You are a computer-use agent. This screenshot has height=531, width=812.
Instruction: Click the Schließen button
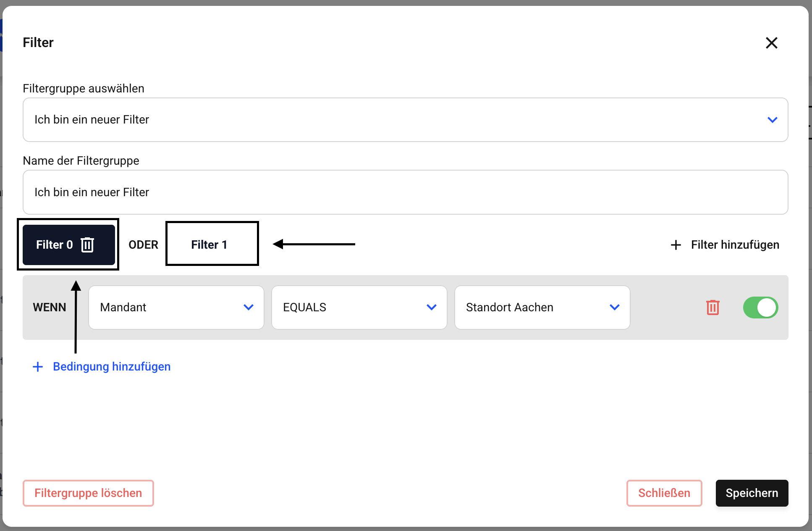(664, 493)
